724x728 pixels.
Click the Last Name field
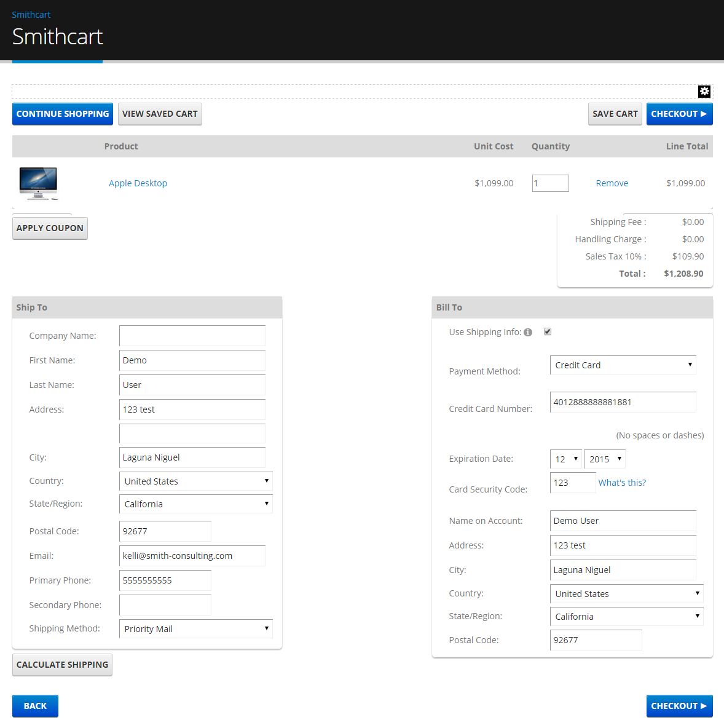pyautogui.click(x=192, y=385)
